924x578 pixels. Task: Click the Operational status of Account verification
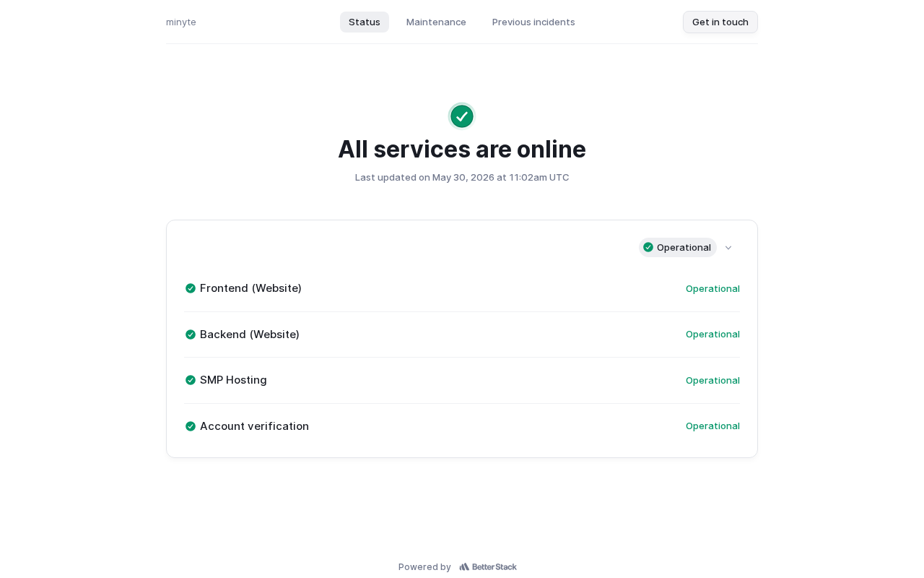click(x=712, y=426)
